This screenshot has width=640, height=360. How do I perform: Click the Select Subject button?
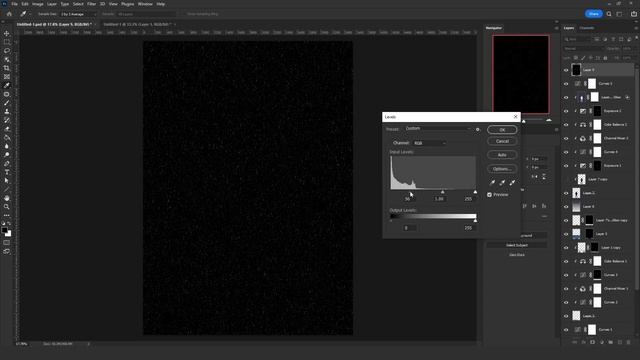517,245
